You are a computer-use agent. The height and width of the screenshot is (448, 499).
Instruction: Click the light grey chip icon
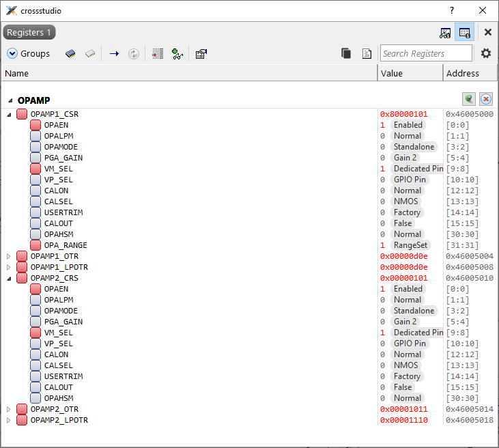pos(90,53)
